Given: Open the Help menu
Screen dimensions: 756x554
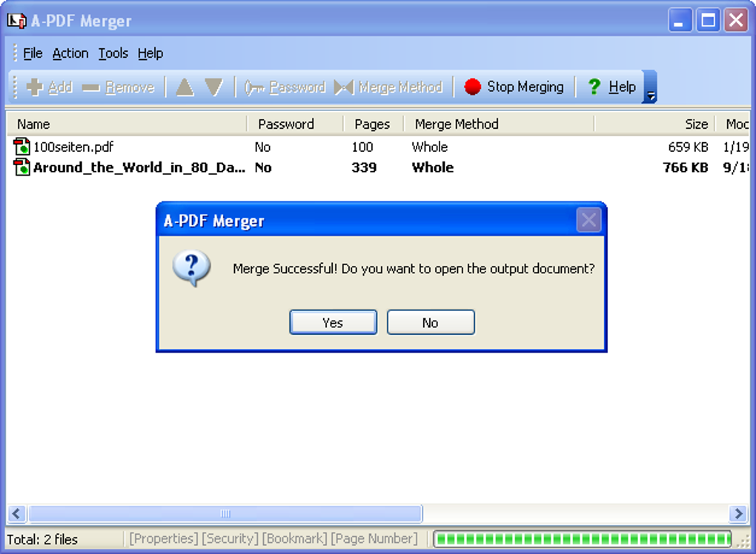Looking at the screenshot, I should click(150, 53).
